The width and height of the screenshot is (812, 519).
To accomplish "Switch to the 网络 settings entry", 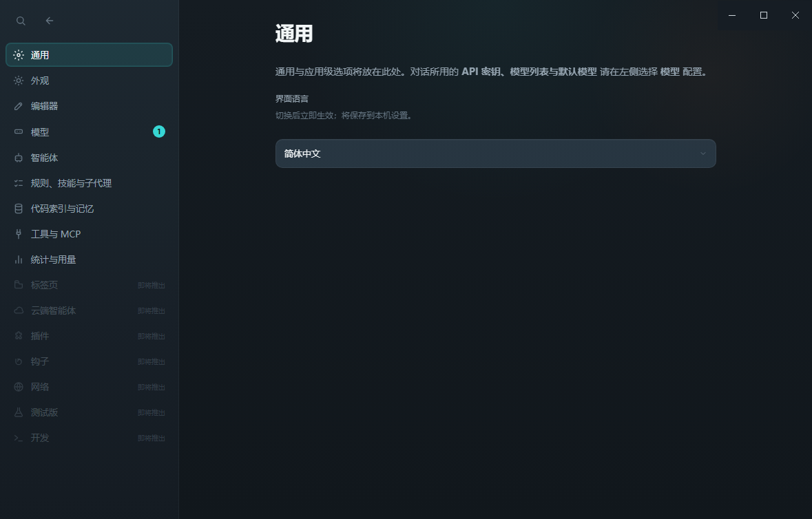I will pos(39,386).
